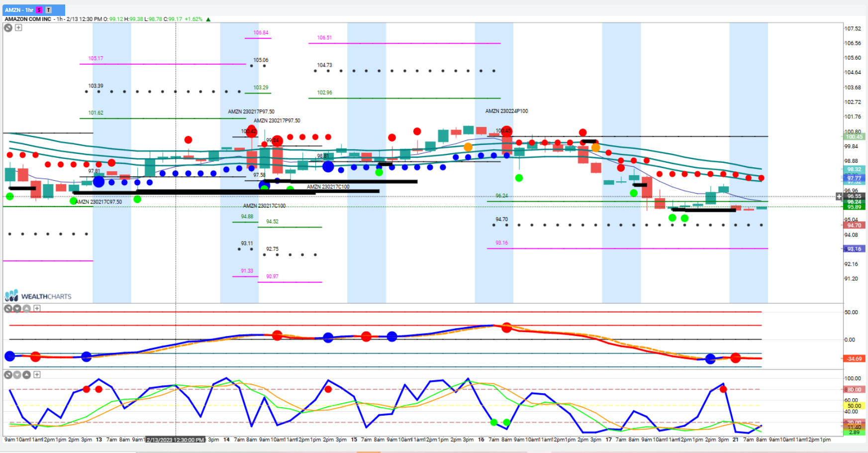Click the 80.00 stochastic level label
This screenshot has height=453, width=868.
pos(855,390)
